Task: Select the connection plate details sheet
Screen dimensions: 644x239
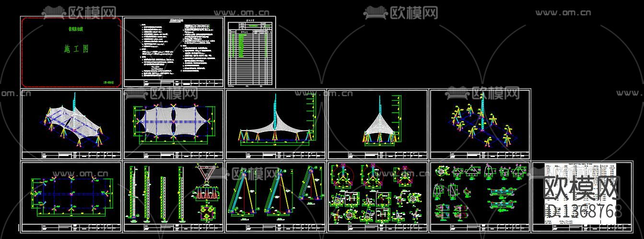Action: point(480,197)
